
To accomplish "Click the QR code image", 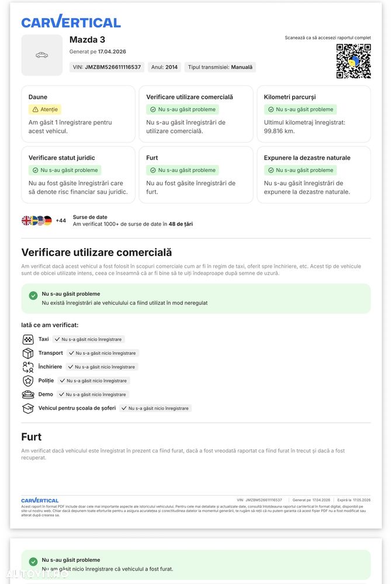I will coord(353,61).
